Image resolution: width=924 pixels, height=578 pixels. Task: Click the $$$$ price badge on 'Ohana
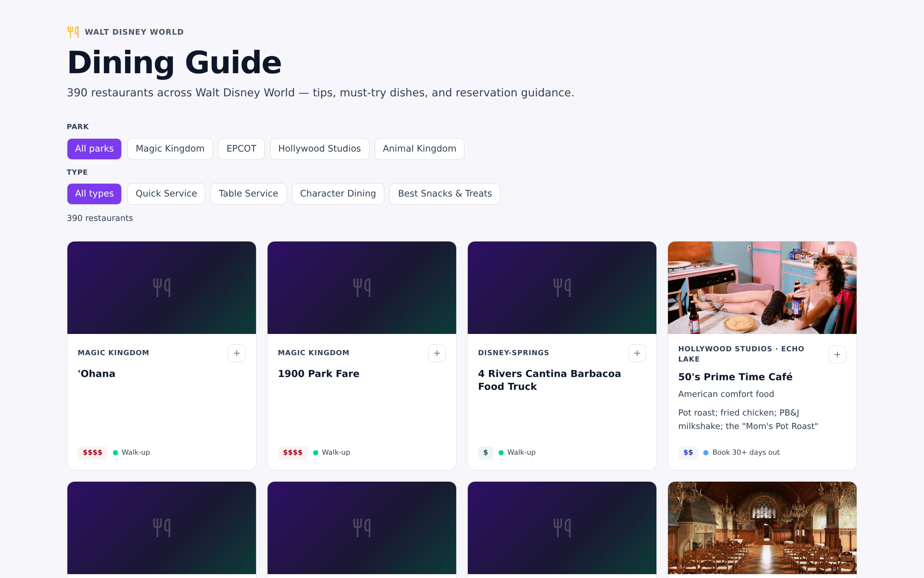coord(92,453)
